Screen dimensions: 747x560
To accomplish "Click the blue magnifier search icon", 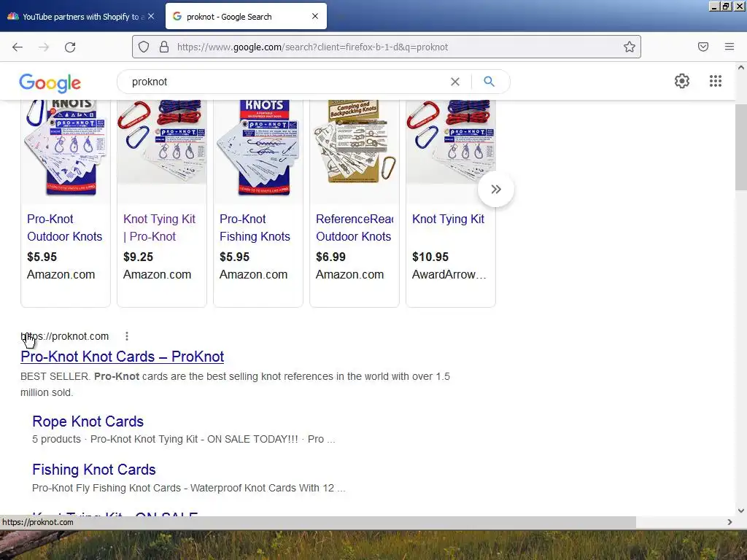I will 489,82.
